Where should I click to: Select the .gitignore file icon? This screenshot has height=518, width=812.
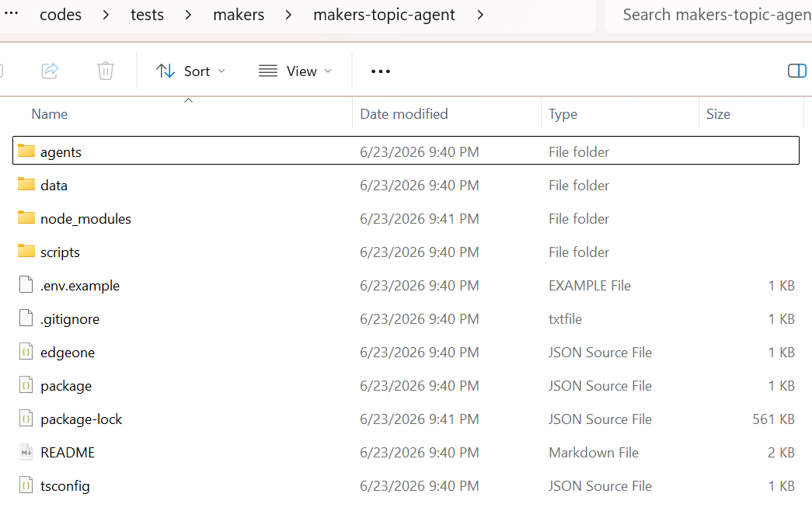(26, 318)
